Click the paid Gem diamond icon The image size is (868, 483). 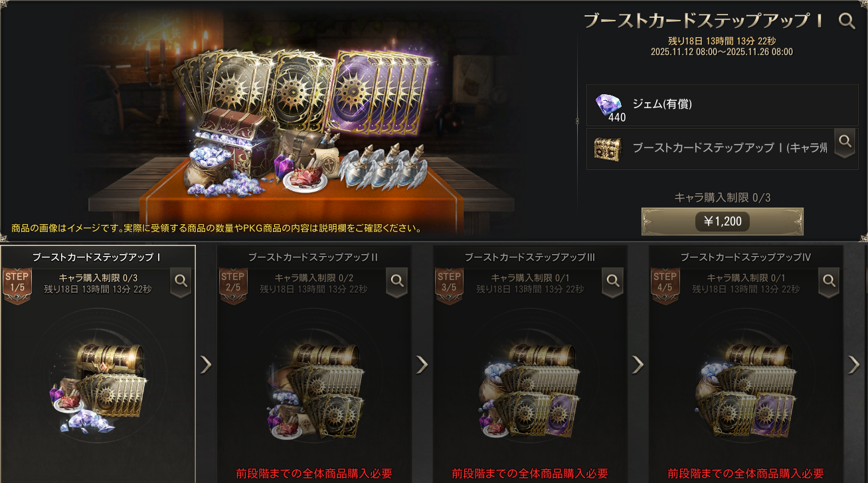tap(608, 105)
